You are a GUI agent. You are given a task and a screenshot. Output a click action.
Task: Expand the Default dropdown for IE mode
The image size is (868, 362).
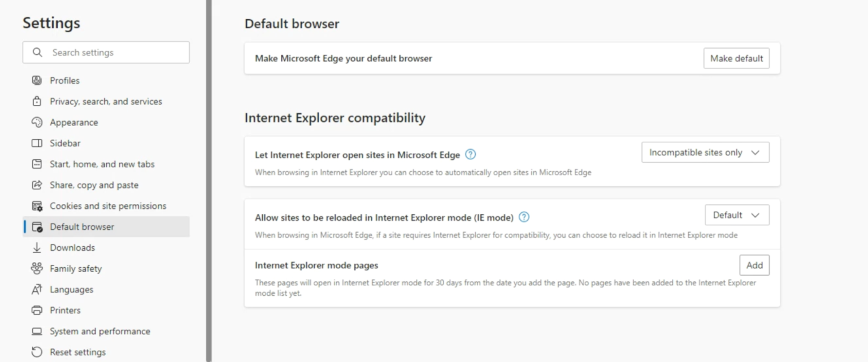click(x=736, y=215)
